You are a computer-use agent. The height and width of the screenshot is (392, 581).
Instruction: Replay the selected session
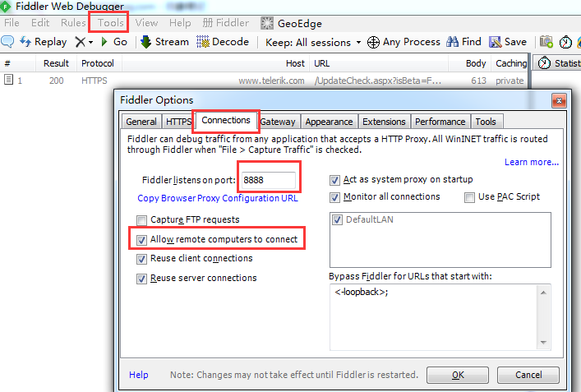click(43, 42)
